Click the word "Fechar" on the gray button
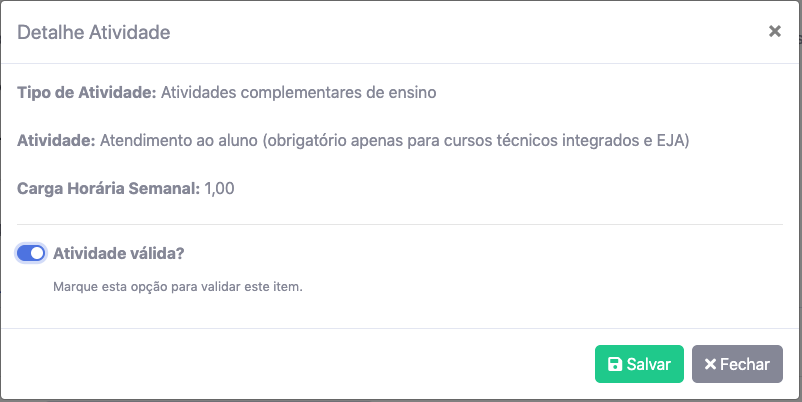The width and height of the screenshot is (802, 402). pos(745,365)
